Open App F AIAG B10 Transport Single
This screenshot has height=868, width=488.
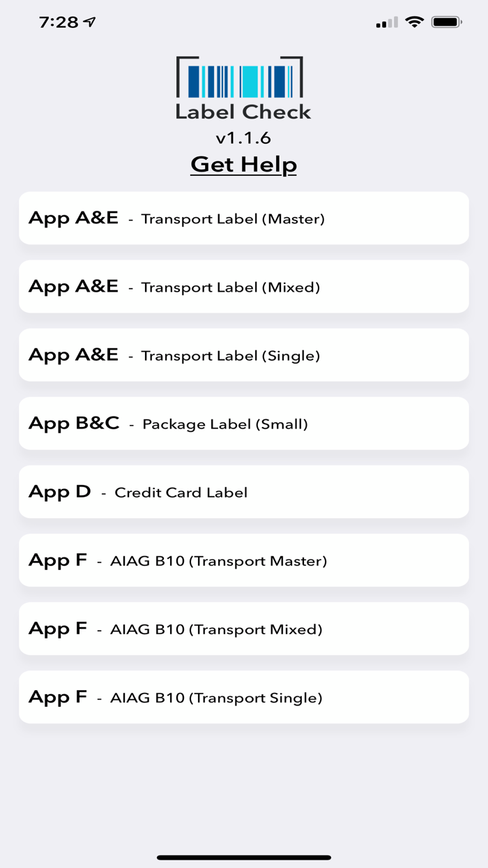click(x=243, y=697)
